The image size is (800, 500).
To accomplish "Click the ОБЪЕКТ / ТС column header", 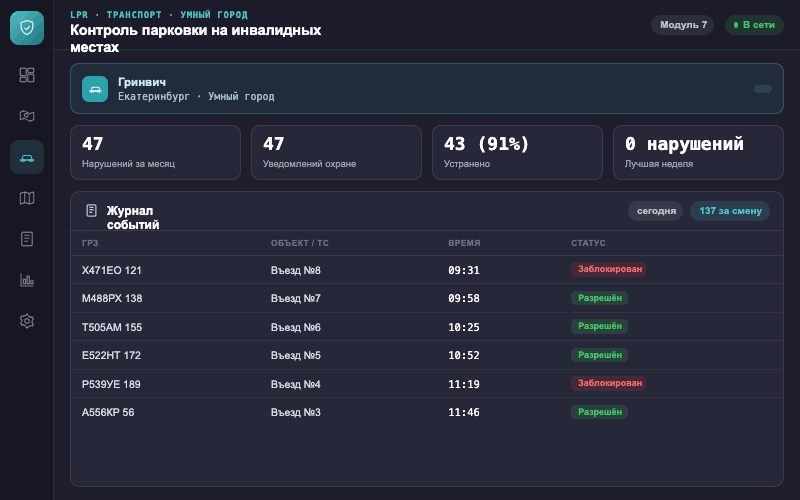I will coord(299,243).
